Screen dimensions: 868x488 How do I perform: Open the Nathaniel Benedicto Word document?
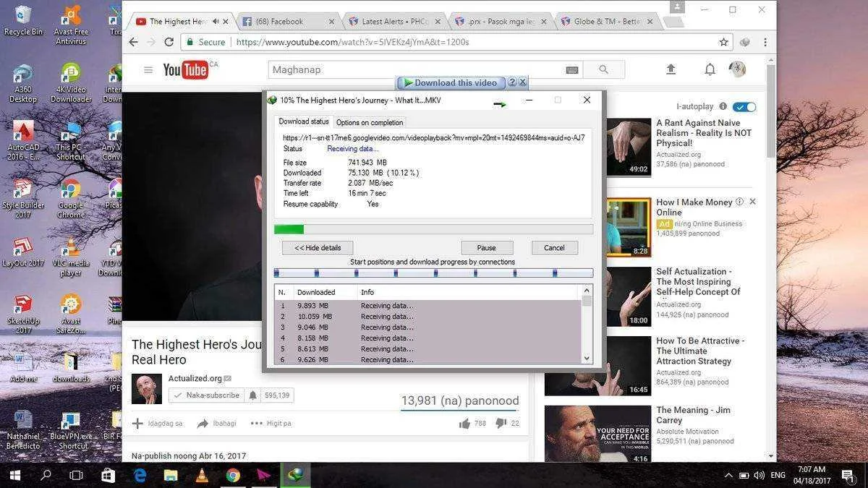pyautogui.click(x=22, y=430)
